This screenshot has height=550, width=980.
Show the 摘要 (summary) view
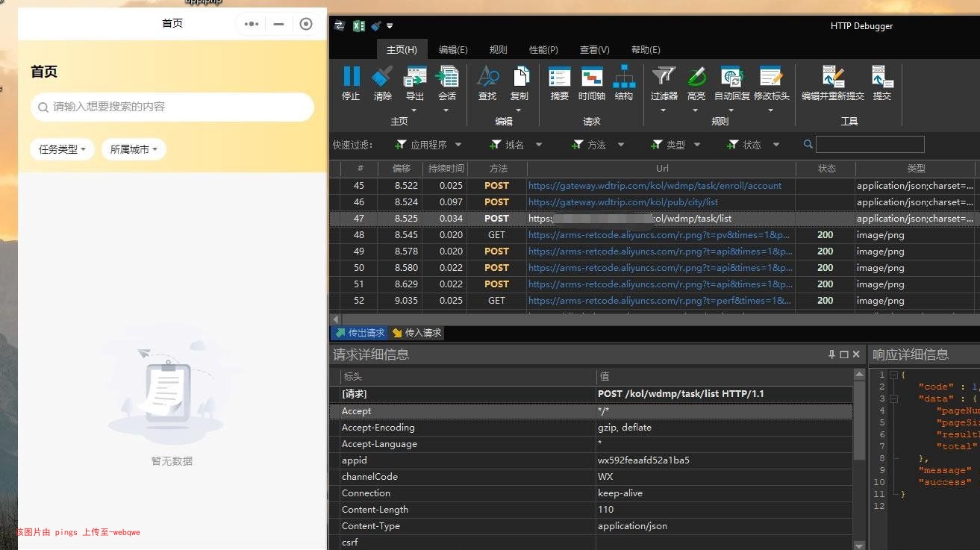coord(559,76)
